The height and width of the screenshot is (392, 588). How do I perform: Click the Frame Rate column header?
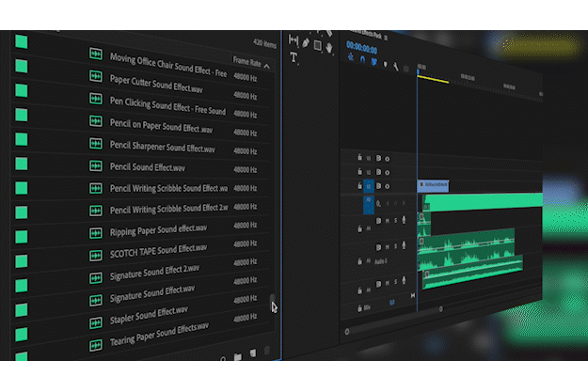(246, 62)
